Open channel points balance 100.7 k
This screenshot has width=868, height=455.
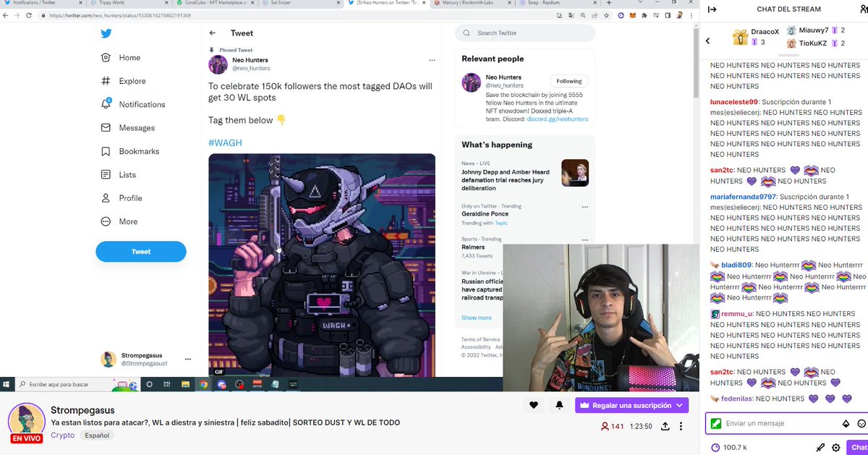[x=729, y=448]
